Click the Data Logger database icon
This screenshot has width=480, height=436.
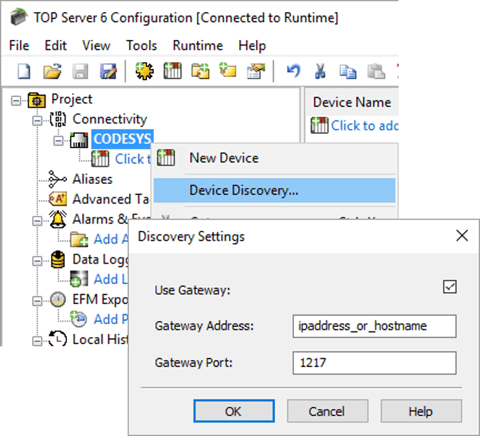(x=58, y=259)
